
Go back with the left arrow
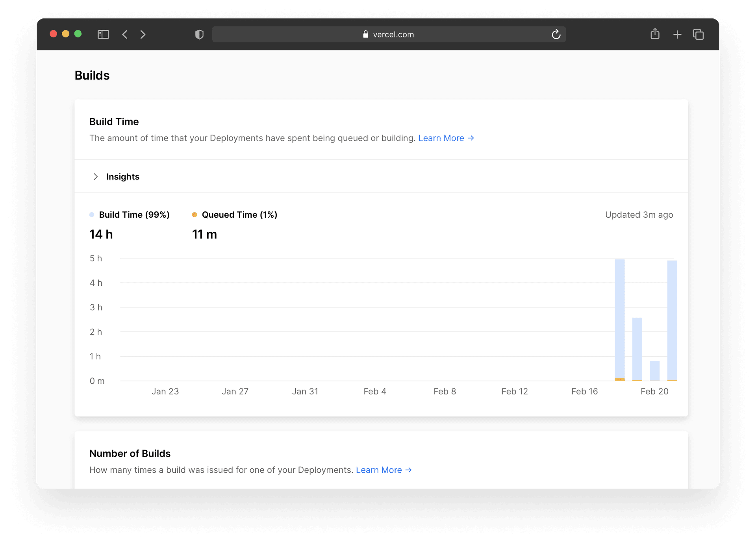pos(125,35)
